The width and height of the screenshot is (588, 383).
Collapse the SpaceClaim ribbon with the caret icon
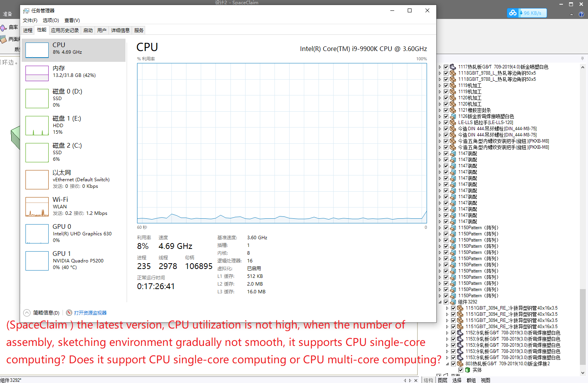571,14
